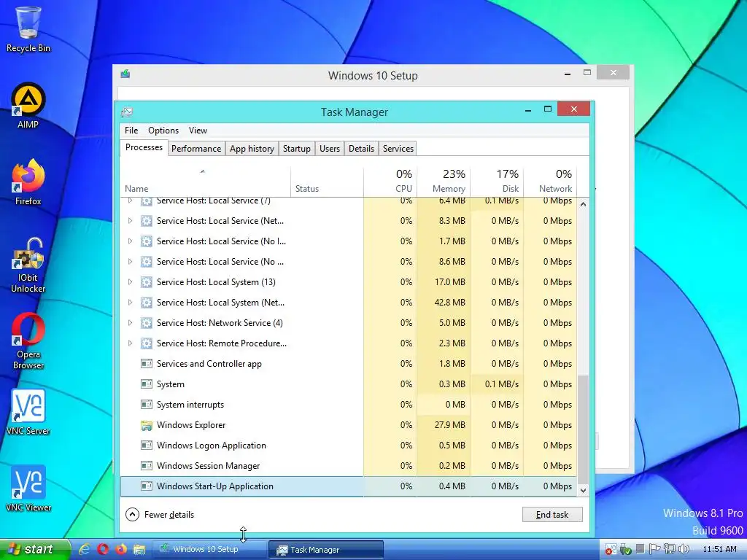
Task: Switch to the Services tab
Action: [398, 149]
